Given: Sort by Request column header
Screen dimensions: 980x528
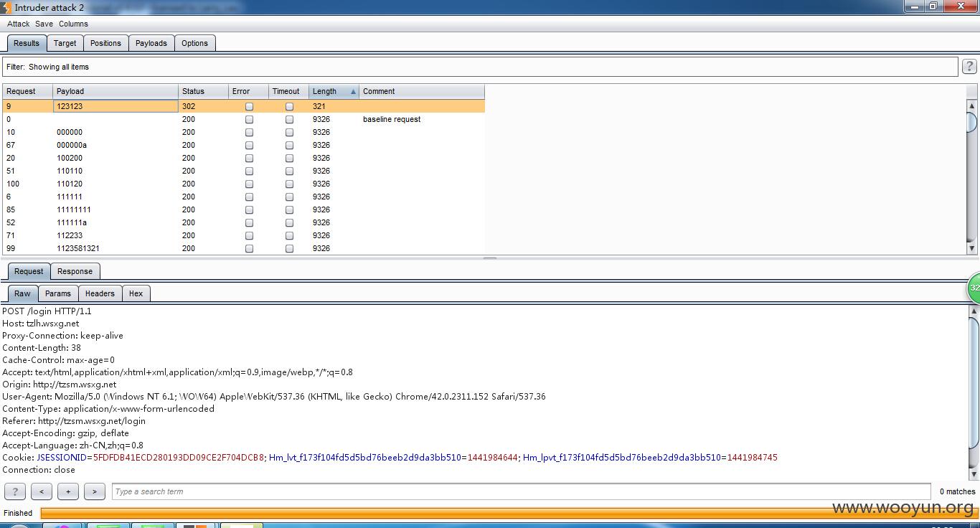Looking at the screenshot, I should [x=27, y=91].
